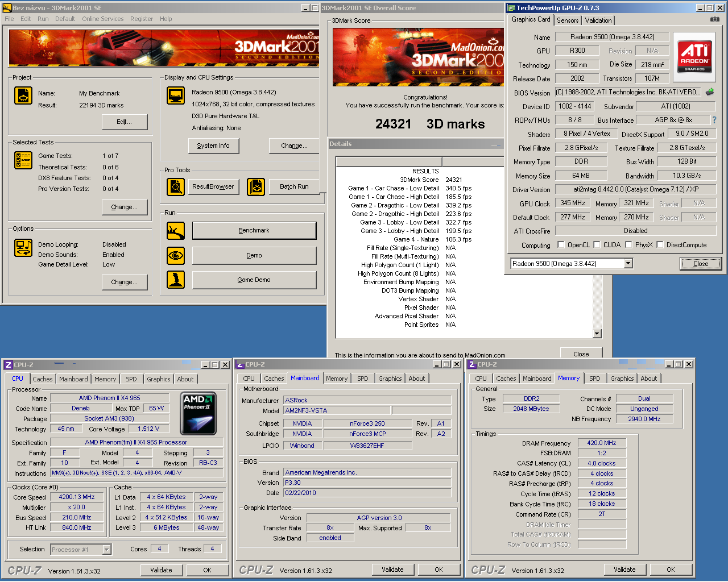The height and width of the screenshot is (582, 728).
Task: Click the BIOS save chip icon in GPU-Z
Action: (710, 92)
